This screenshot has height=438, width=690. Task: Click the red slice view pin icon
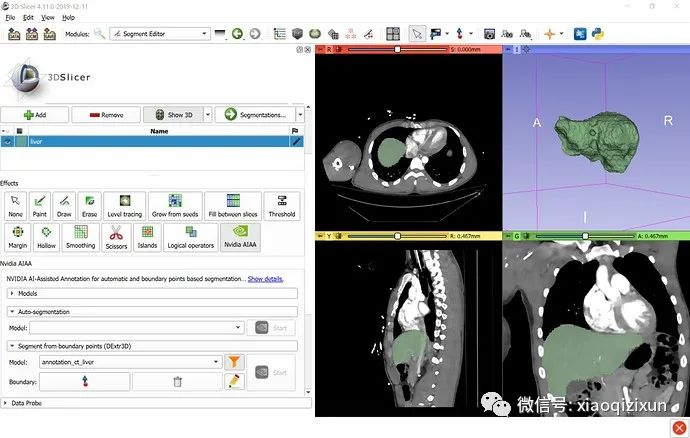pyautogui.click(x=320, y=49)
